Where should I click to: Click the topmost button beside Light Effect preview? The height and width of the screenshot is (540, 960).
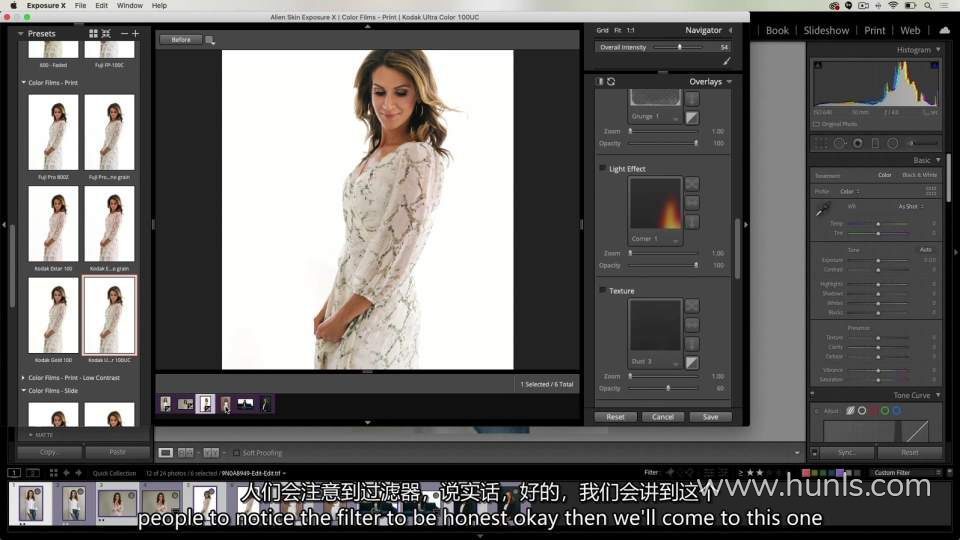692,184
